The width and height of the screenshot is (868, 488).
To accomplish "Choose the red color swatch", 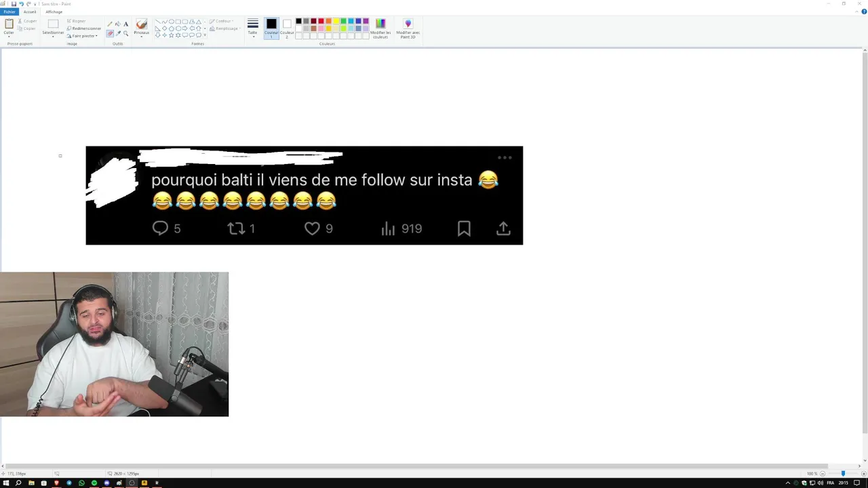I will pyautogui.click(x=321, y=21).
